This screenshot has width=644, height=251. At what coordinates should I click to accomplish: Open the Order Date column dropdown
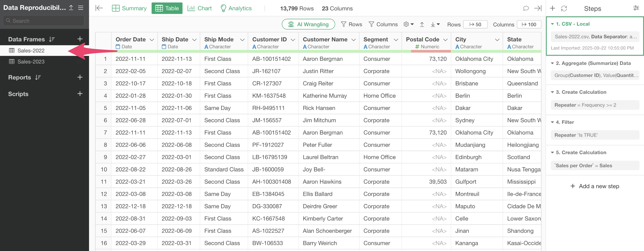tap(152, 40)
